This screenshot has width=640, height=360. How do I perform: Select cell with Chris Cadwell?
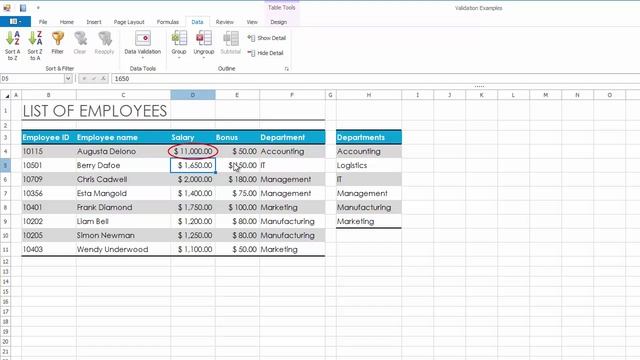pyautogui.click(x=123, y=179)
